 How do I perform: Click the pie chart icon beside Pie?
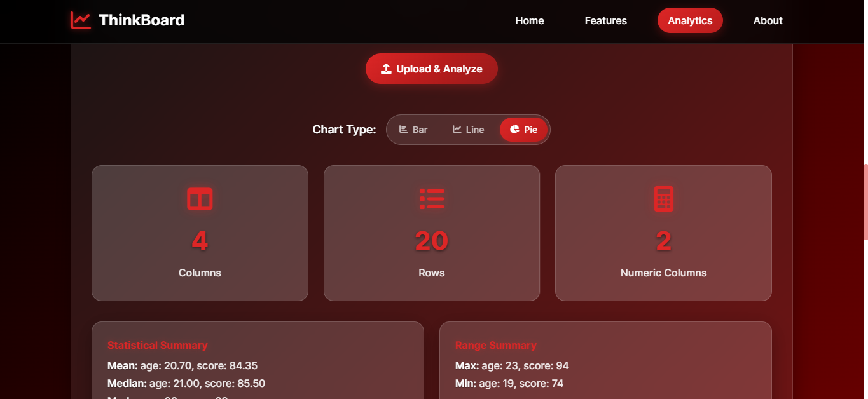click(x=514, y=129)
